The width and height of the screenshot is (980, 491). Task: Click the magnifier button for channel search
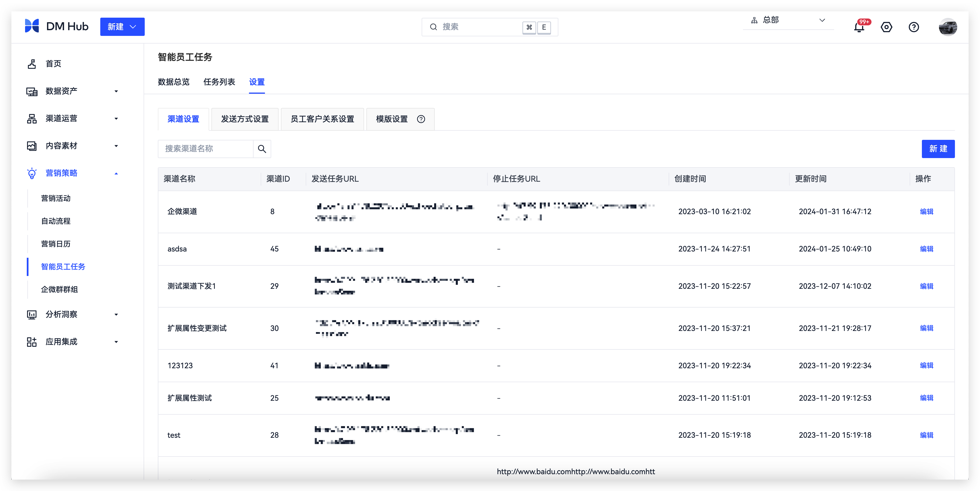pyautogui.click(x=262, y=149)
